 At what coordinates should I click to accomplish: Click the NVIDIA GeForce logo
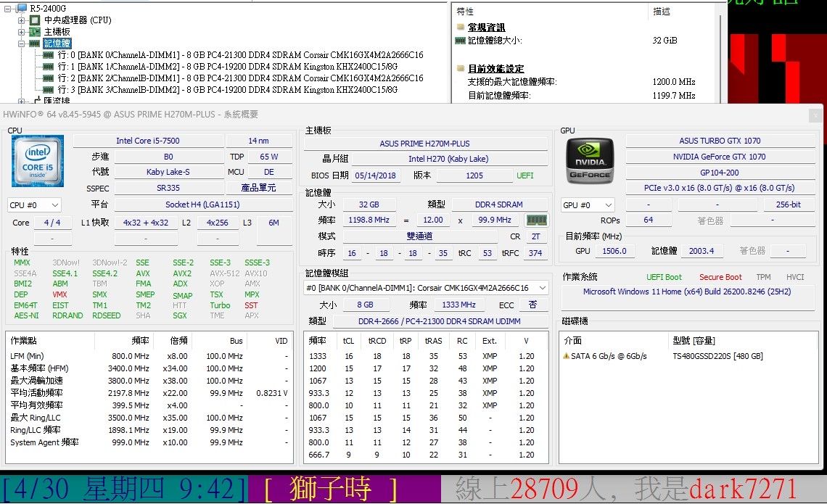point(590,161)
